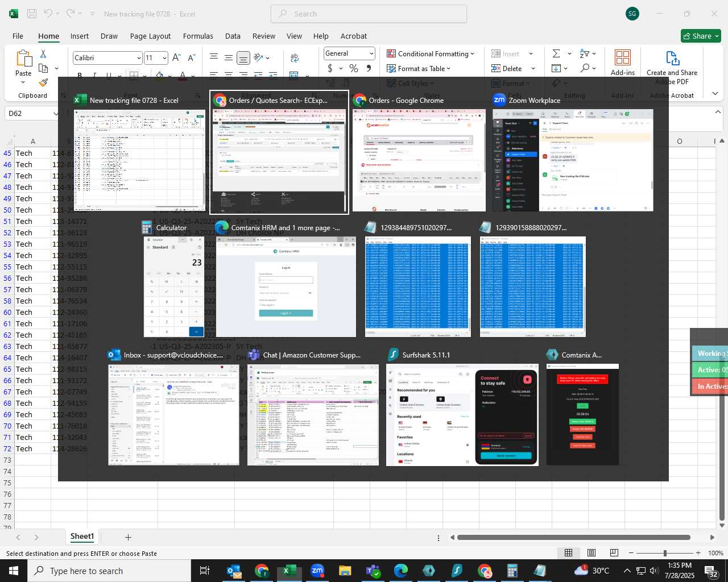Image resolution: width=728 pixels, height=582 pixels.
Task: Toggle bottom align (selected) in ribbon
Action: (243, 57)
